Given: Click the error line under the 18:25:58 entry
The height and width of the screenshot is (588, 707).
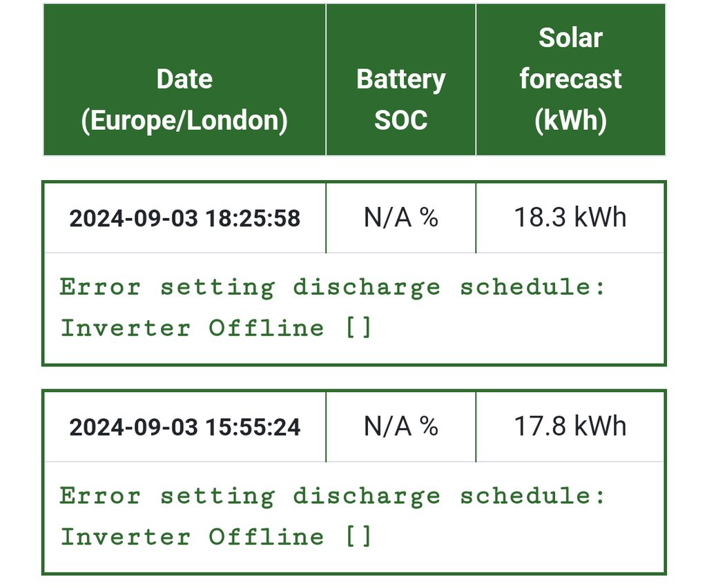Looking at the screenshot, I should pyautogui.click(x=332, y=286).
